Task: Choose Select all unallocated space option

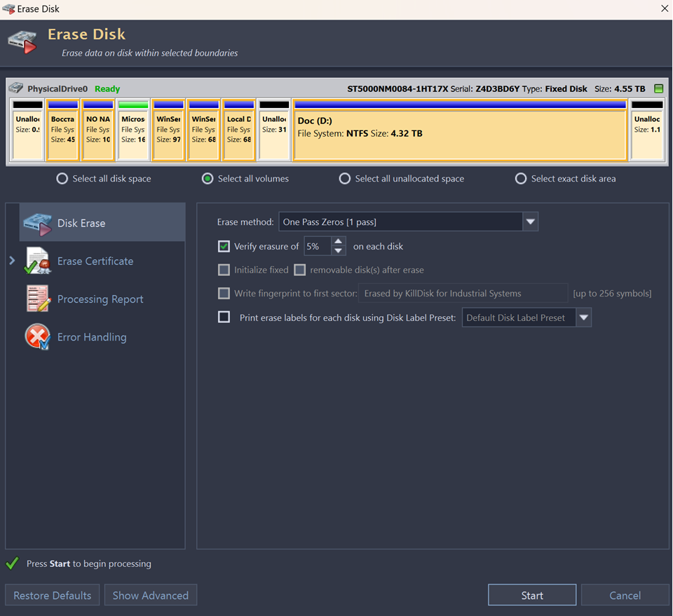Action: [x=345, y=179]
